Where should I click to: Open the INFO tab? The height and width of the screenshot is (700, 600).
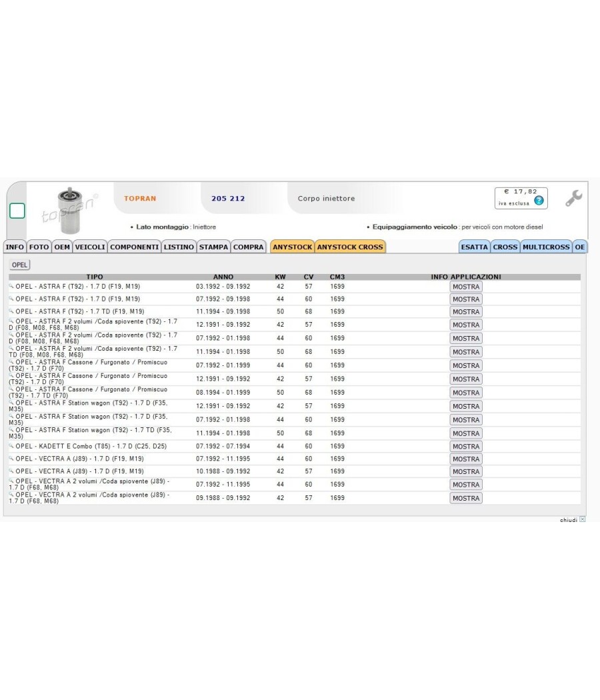(x=15, y=247)
